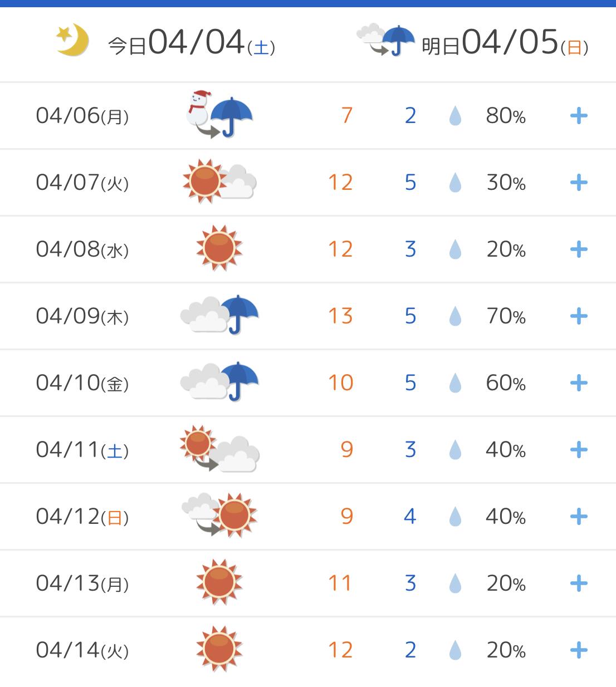Viewport: 616px width, 687px height.
Task: Click the snowman-to-umbrella icon for 04/06
Action: tap(219, 115)
